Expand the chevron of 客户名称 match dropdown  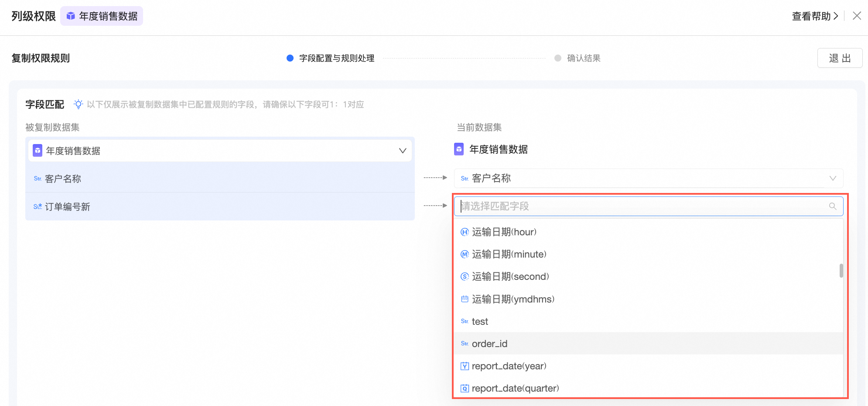[x=833, y=178]
